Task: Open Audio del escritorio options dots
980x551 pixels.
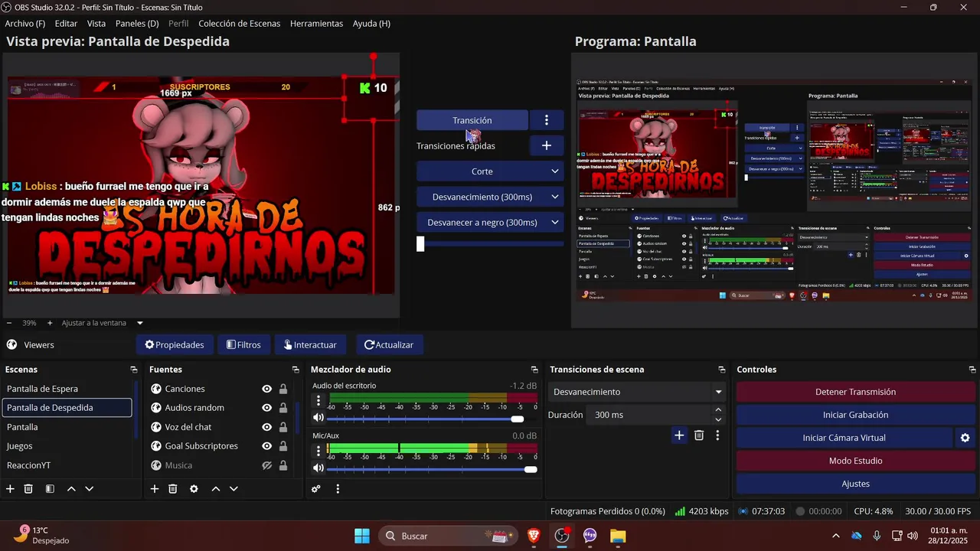Action: point(318,400)
